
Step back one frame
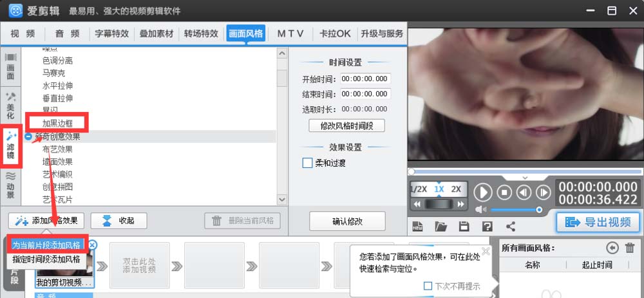coord(524,192)
